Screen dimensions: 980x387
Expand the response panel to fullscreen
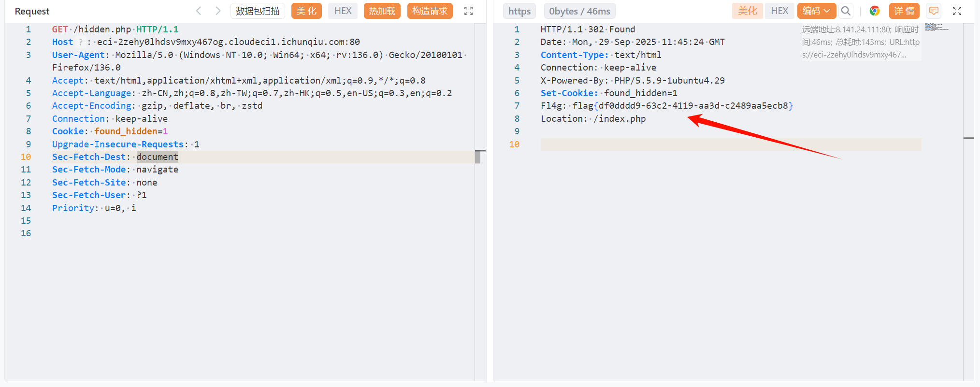pos(957,11)
